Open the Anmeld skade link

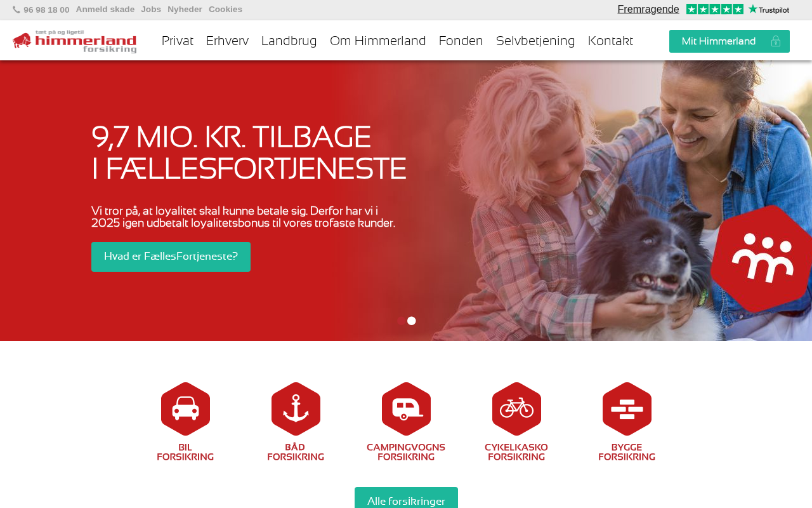pyautogui.click(x=105, y=9)
